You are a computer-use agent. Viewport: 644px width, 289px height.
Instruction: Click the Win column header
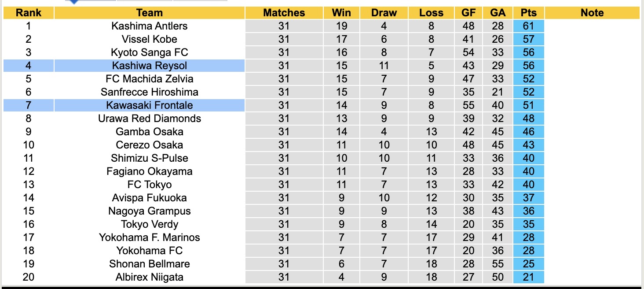tap(341, 13)
